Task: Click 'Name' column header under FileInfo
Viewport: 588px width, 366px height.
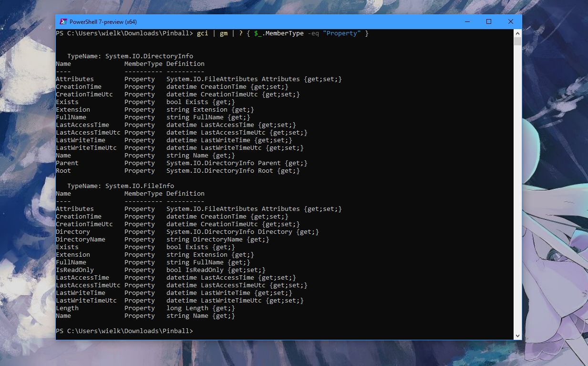Action: 63,194
